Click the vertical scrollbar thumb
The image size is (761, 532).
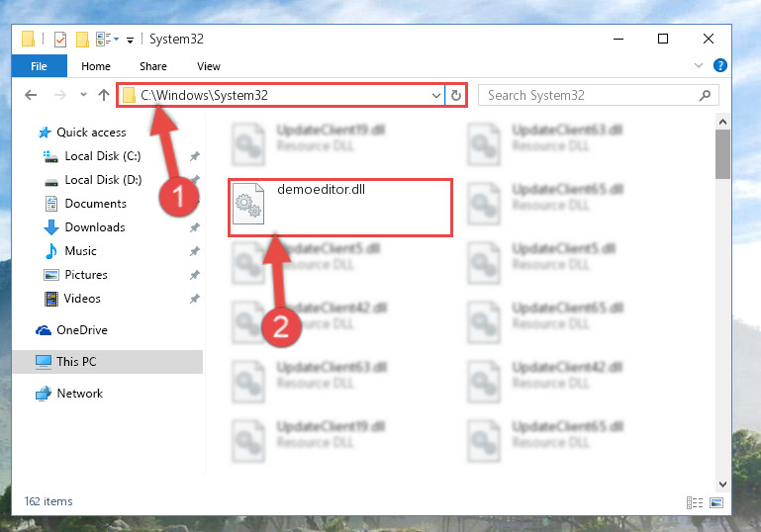[x=722, y=154]
